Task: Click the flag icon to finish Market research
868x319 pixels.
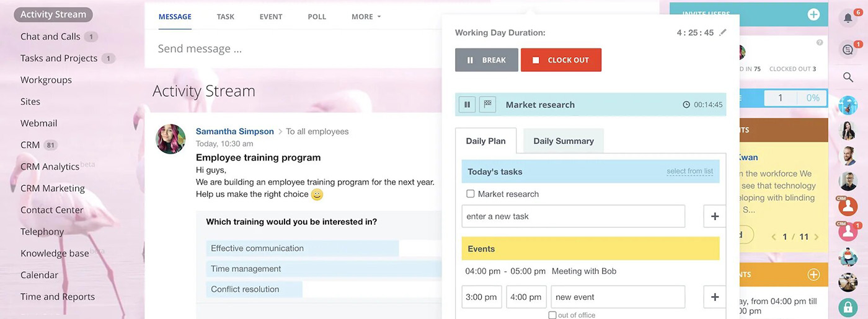Action: point(487,105)
